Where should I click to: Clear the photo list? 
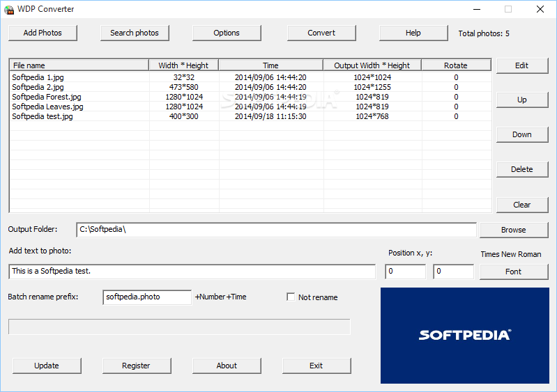click(x=522, y=205)
